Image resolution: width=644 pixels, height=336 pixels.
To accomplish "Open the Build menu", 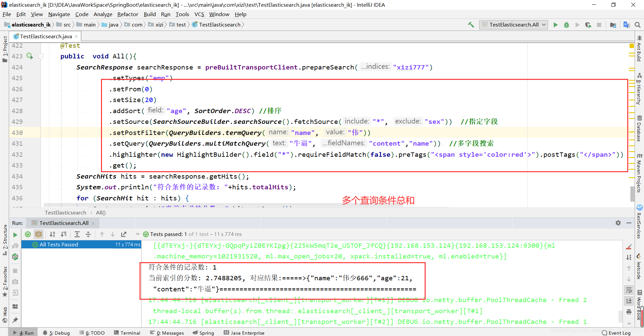I will click(150, 14).
